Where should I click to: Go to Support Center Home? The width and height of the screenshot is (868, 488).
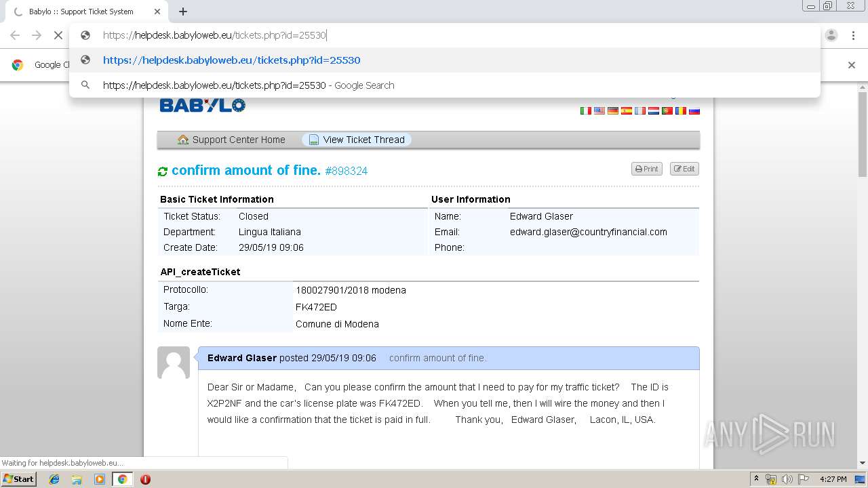(232, 140)
